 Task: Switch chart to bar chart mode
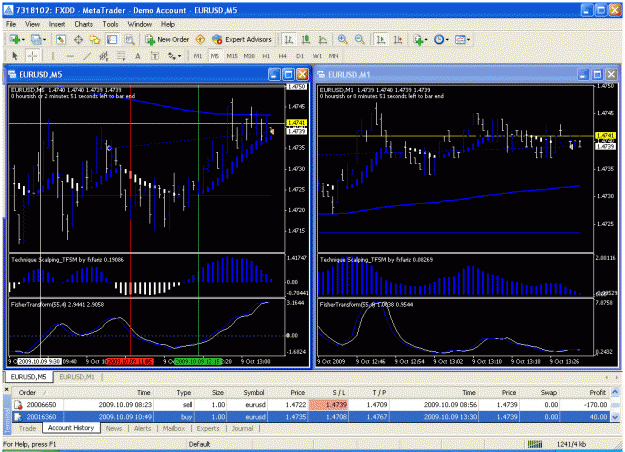[x=289, y=39]
